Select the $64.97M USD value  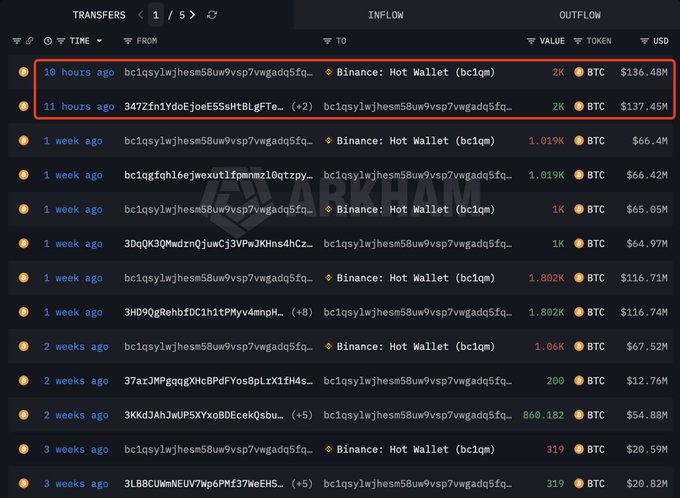pyautogui.click(x=647, y=243)
